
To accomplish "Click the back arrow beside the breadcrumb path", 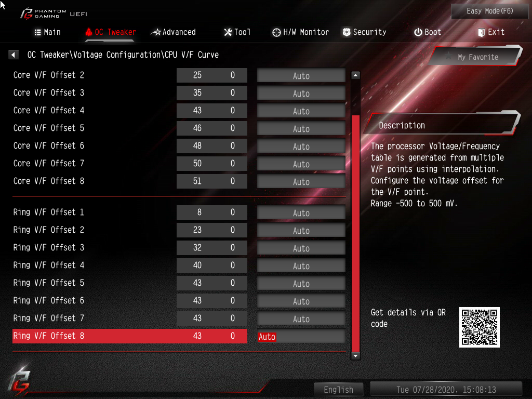I will tap(13, 55).
